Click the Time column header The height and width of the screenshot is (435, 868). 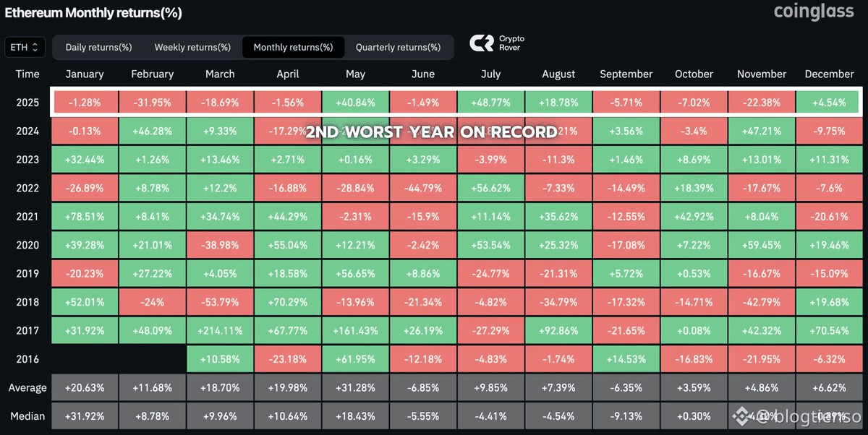[27, 74]
